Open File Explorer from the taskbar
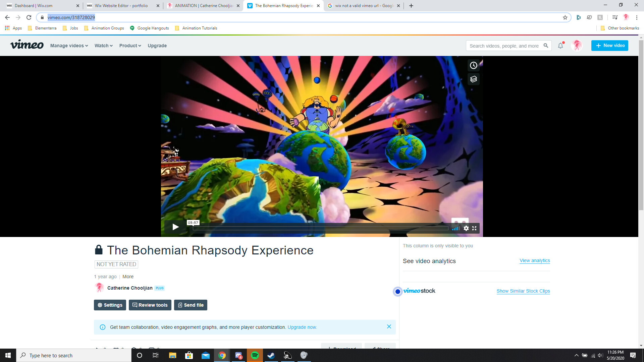644x362 pixels. pyautogui.click(x=172, y=355)
